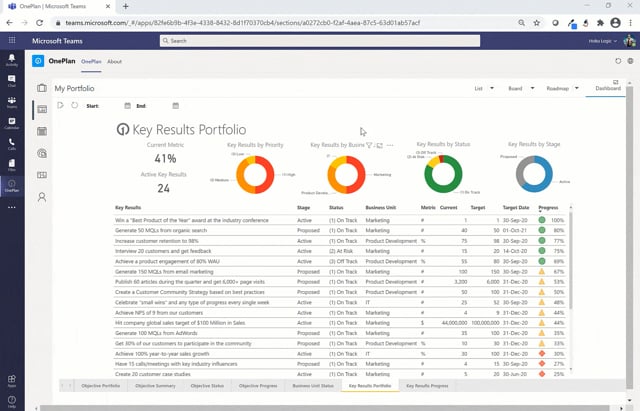Open more options ellipsis on Business Unit chart
The width and height of the screenshot is (640, 411).
point(390,145)
